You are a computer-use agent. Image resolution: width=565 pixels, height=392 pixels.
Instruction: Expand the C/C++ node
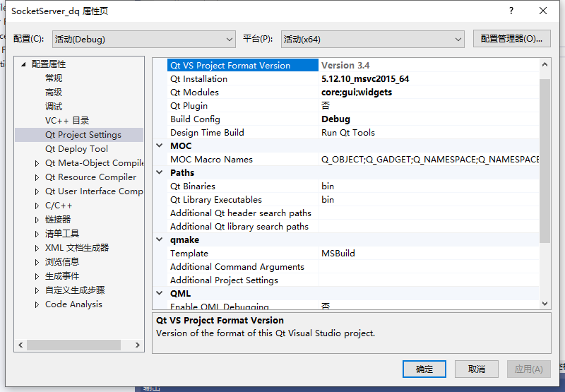pos(37,206)
